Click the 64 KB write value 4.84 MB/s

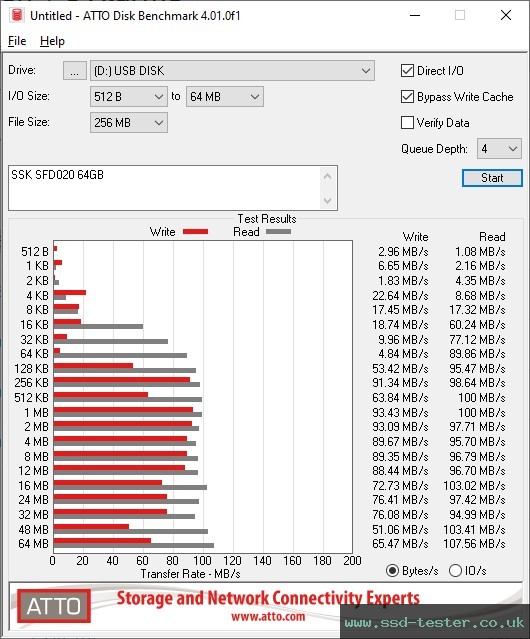click(403, 353)
